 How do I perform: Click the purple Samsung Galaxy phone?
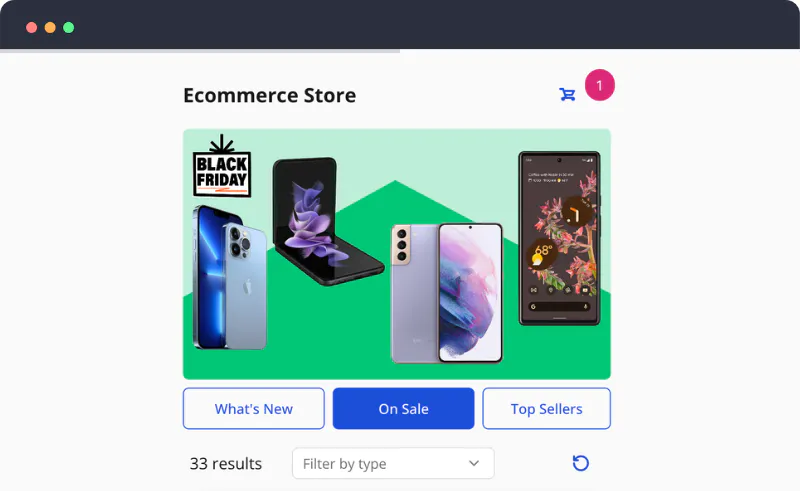447,293
